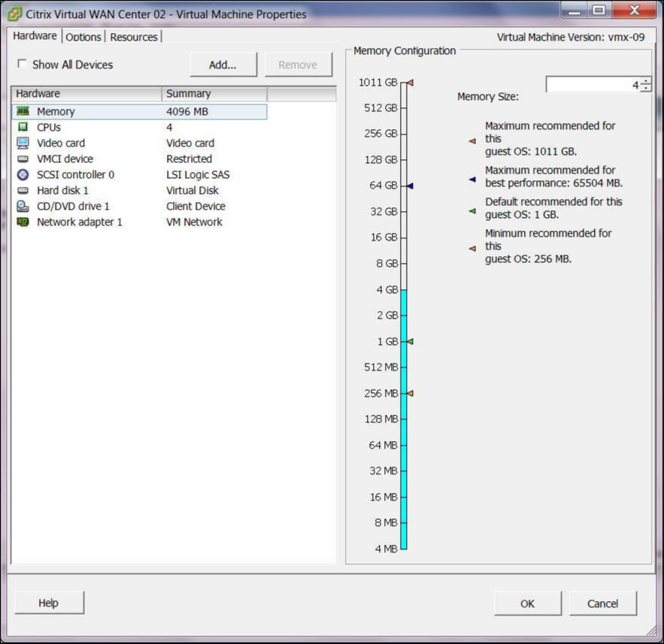This screenshot has height=644, width=664.
Task: Click the VM Network summary value
Action: coord(194,222)
